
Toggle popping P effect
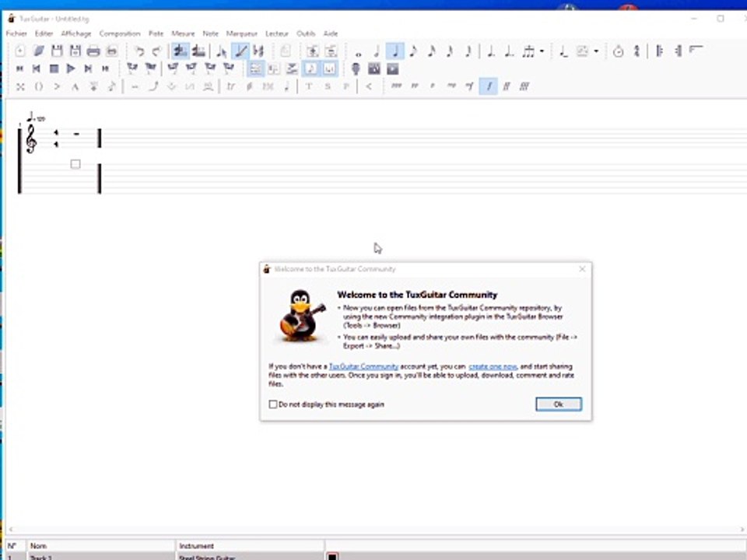[345, 86]
